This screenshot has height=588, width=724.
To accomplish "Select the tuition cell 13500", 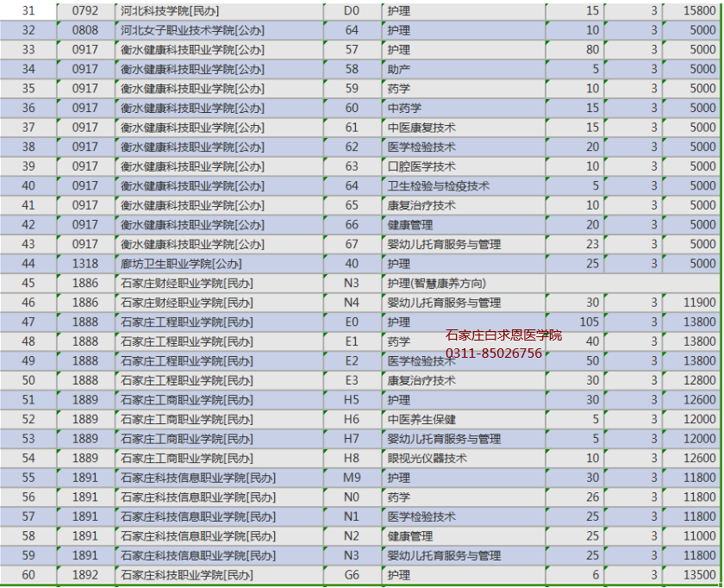I will tap(691, 574).
